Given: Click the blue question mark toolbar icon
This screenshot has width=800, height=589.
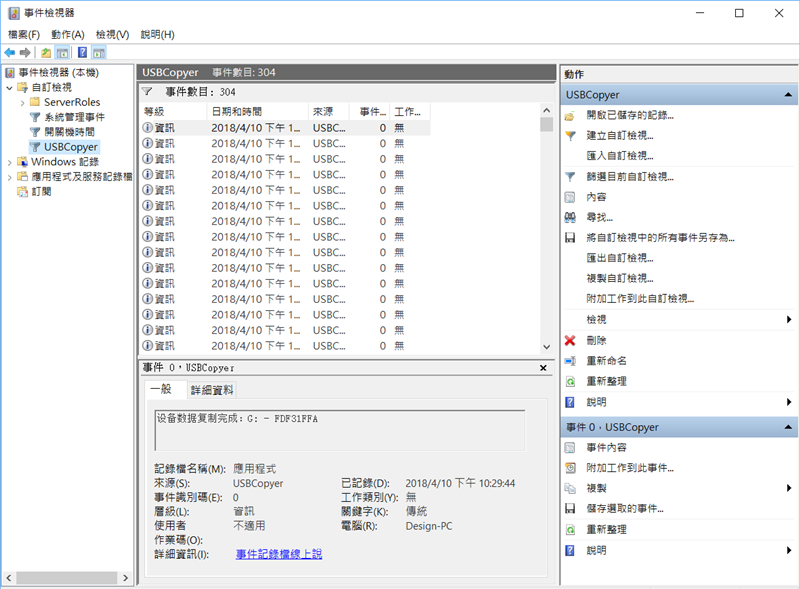Looking at the screenshot, I should pyautogui.click(x=82, y=52).
